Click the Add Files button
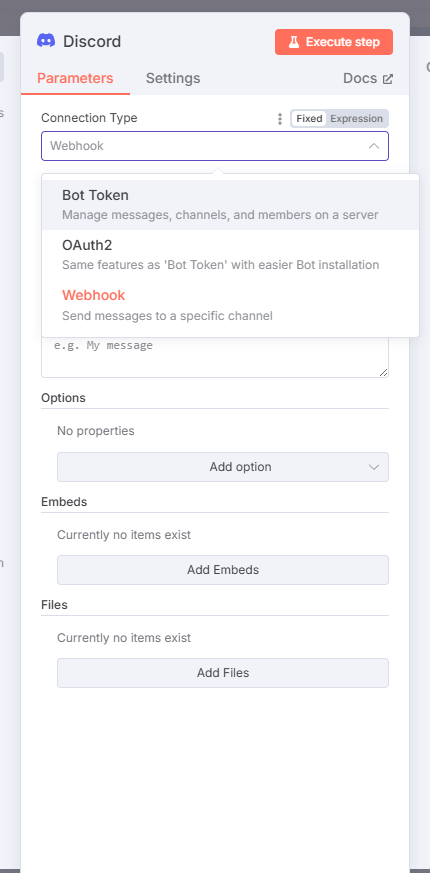This screenshot has height=873, width=430. click(223, 673)
